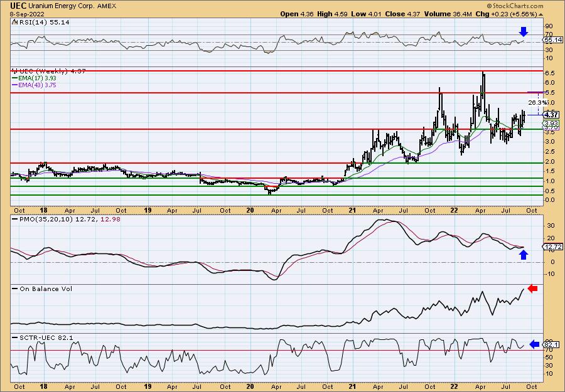Click the 1.5 price axis label
565x392 pixels.
pyautogui.click(x=550, y=171)
